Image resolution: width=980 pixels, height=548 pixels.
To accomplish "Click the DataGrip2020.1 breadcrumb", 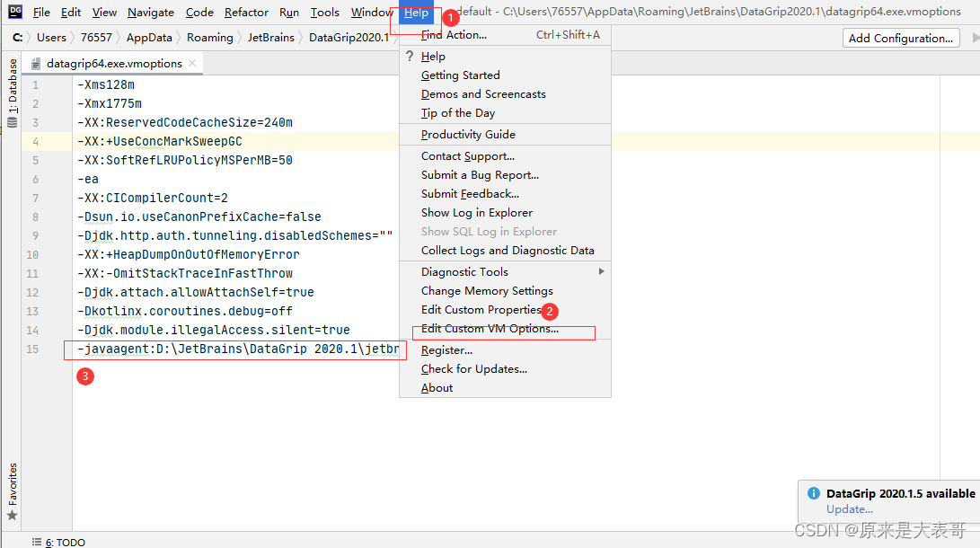I will (349, 38).
